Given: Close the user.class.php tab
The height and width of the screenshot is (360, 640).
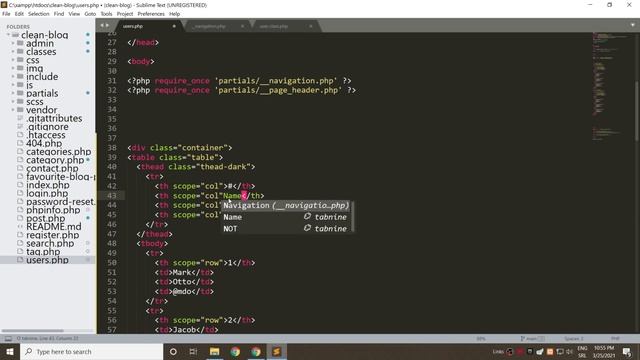Looking at the screenshot, I should pos(311,26).
